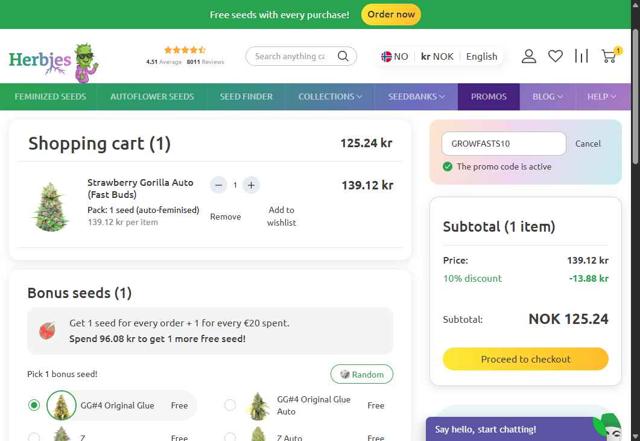
Task: Select GG#4 Original Glue bonus seed radio
Action: 34,405
